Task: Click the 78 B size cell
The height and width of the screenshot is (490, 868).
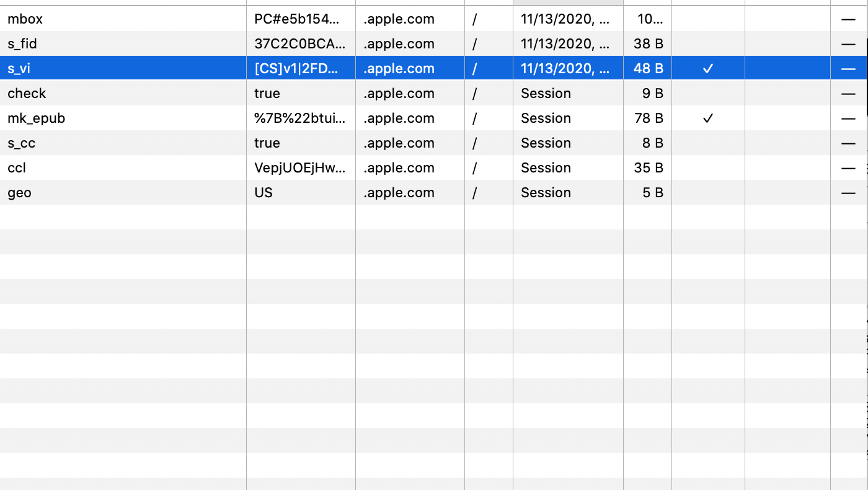Action: point(649,118)
